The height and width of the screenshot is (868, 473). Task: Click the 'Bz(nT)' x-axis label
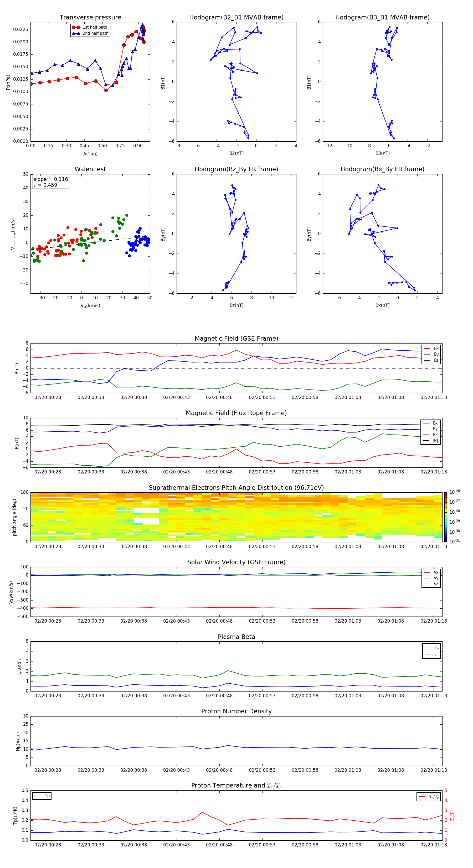pos(236,305)
